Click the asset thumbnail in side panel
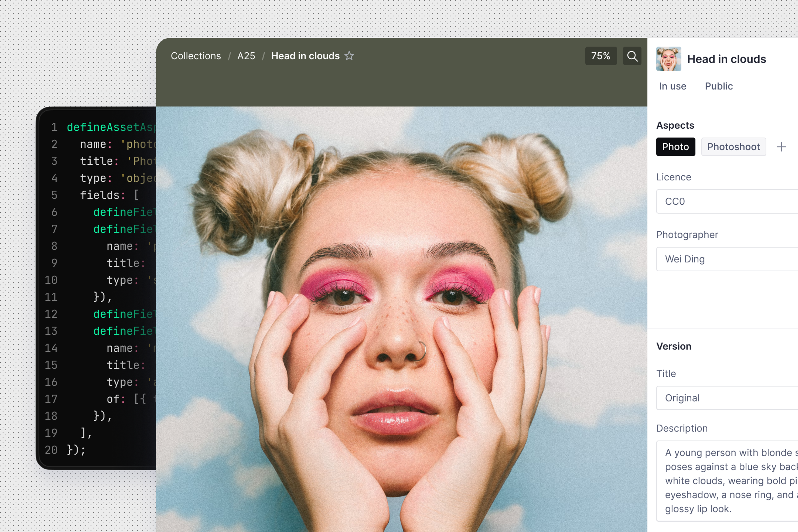Viewport: 798px width, 532px height. [668, 59]
